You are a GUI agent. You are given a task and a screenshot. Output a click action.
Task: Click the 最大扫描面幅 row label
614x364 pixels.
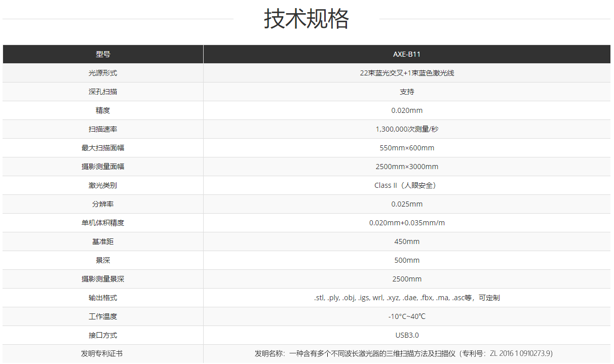tap(103, 148)
